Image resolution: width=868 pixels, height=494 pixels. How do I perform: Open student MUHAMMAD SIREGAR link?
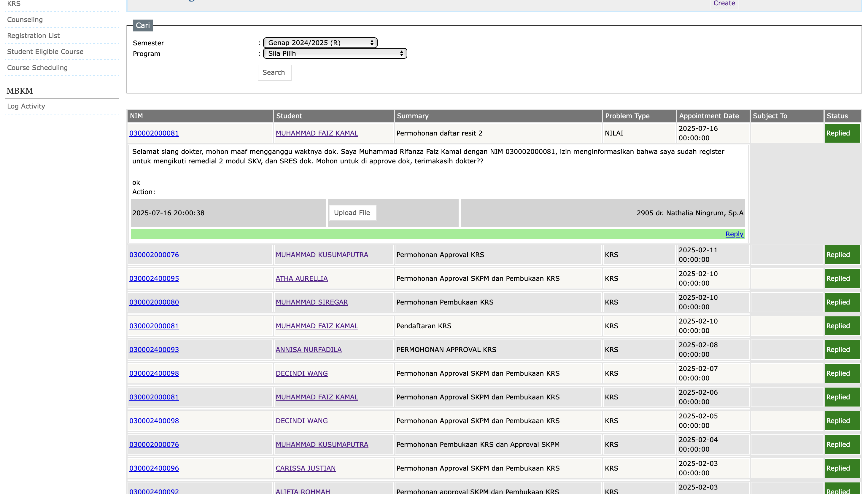click(x=311, y=302)
